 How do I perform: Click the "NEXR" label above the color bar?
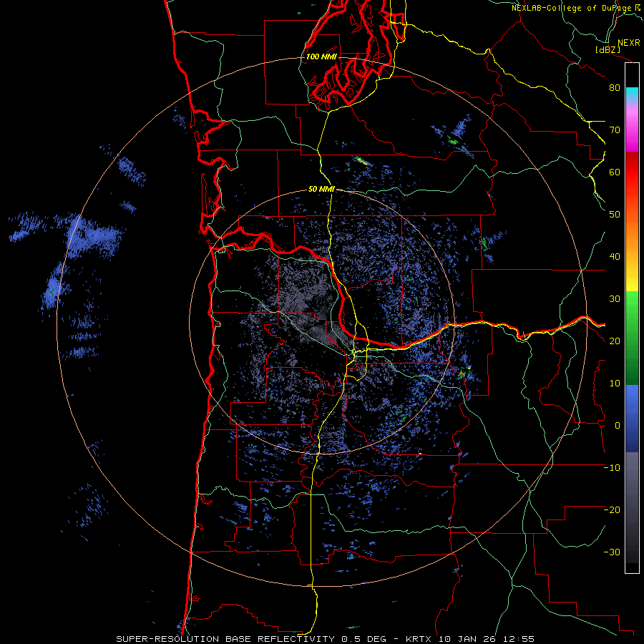click(x=628, y=43)
